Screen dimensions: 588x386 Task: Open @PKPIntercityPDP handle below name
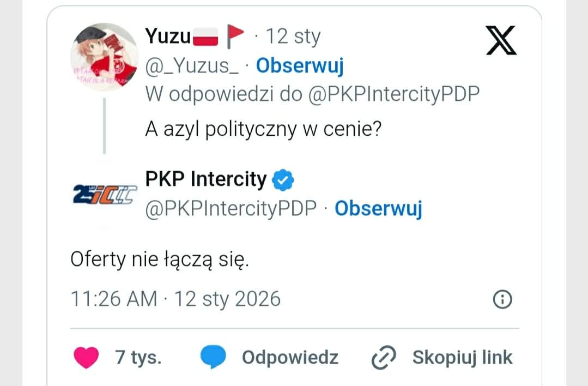tap(231, 208)
